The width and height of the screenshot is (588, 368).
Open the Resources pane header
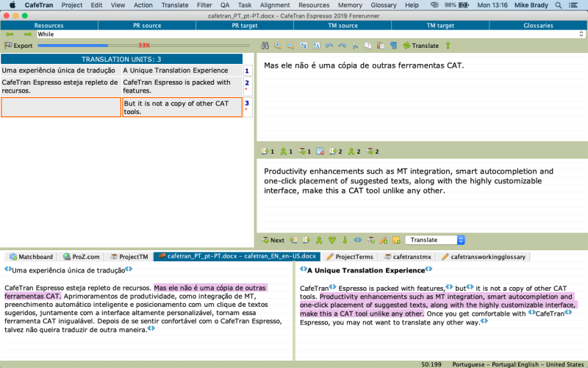click(x=49, y=26)
